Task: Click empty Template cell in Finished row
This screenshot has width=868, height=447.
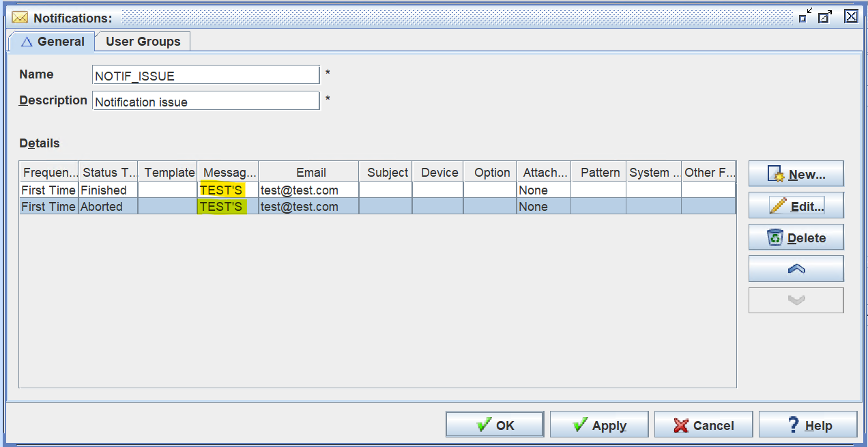Action: pos(168,190)
